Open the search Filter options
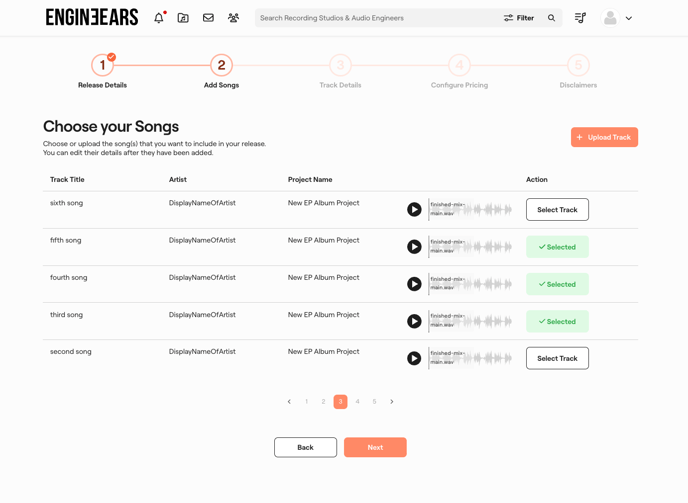This screenshot has width=688, height=503. 518,18
